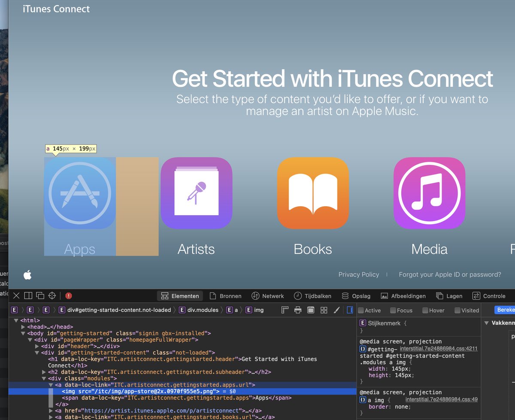
Task: Open the Books icon
Action: [x=313, y=193]
